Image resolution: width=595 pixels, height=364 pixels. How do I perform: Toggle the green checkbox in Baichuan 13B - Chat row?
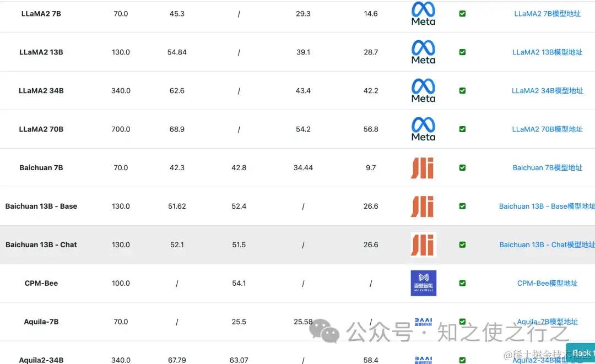(x=462, y=245)
